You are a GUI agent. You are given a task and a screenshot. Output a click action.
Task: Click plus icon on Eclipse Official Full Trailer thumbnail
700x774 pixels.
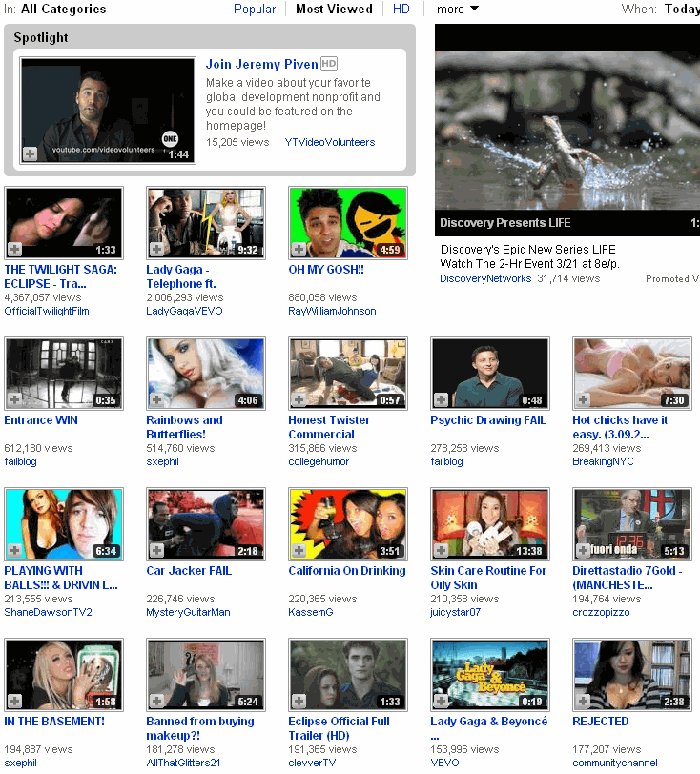pyautogui.click(x=299, y=701)
